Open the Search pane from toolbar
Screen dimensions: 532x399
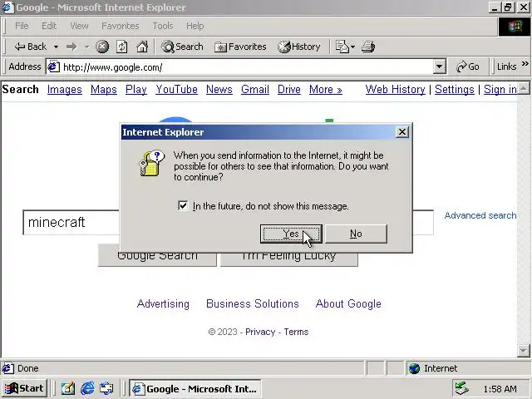pos(182,47)
